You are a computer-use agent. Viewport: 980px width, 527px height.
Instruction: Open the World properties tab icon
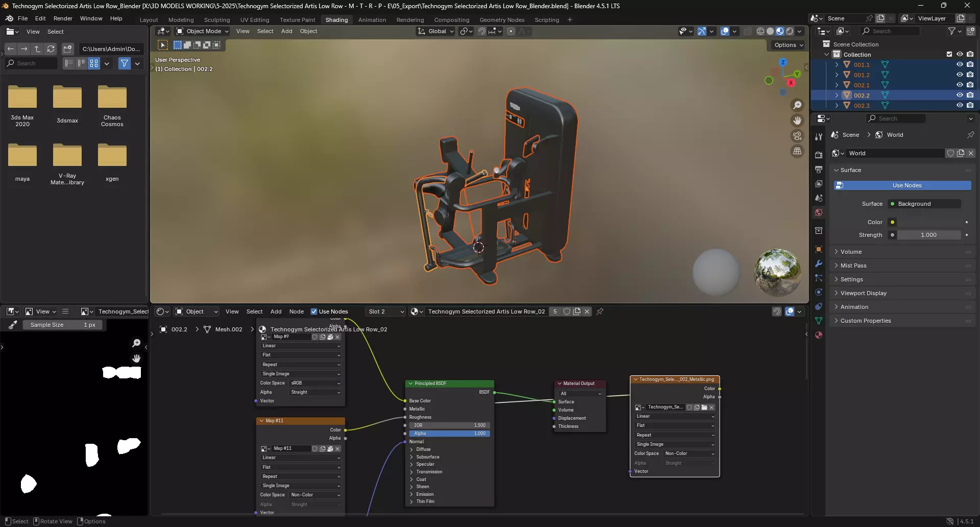[819, 212]
